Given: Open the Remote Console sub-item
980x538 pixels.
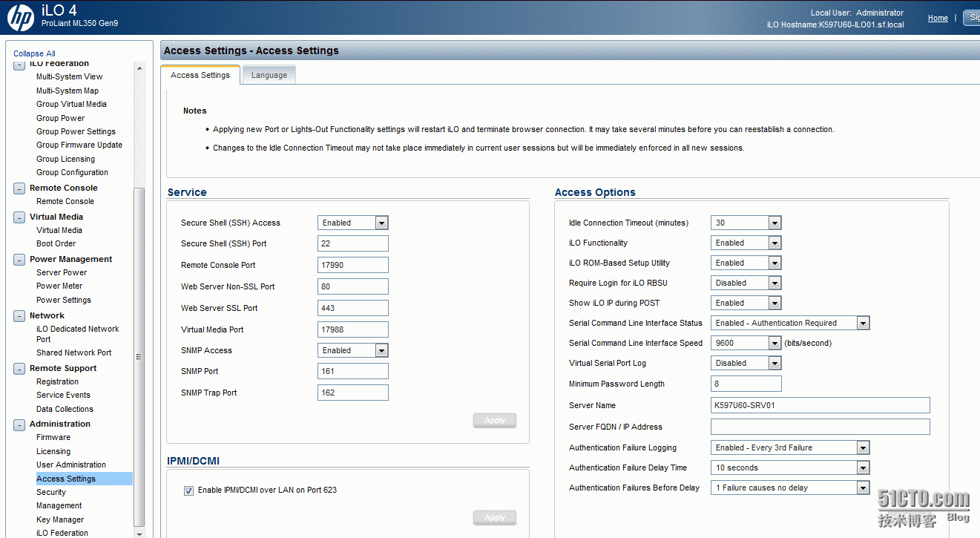Looking at the screenshot, I should point(65,201).
